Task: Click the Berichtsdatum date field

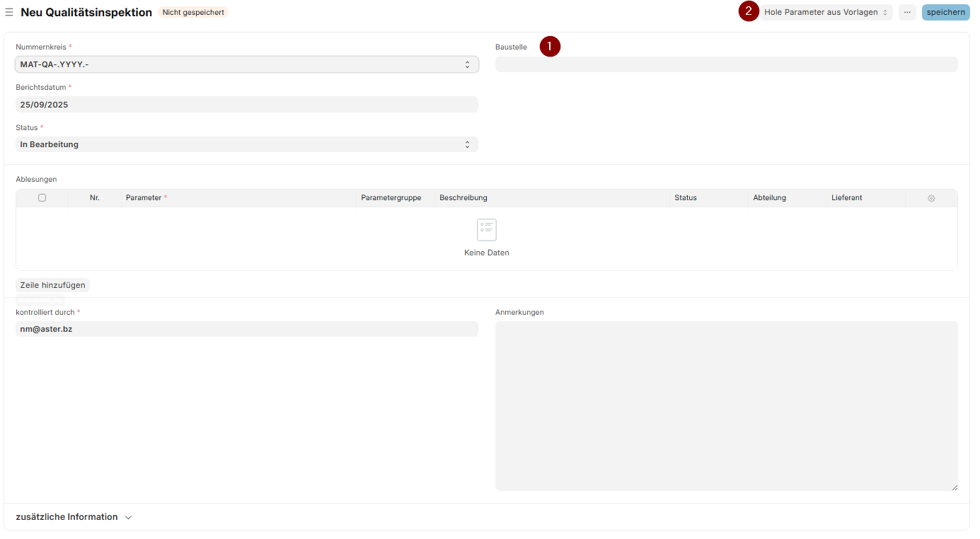Action: tap(246, 104)
